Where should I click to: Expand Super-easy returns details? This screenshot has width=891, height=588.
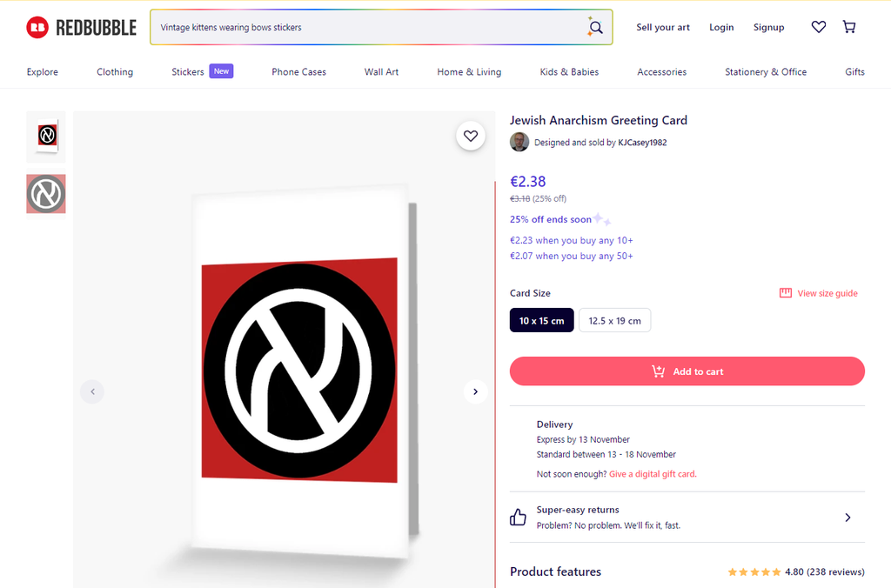pos(847,518)
